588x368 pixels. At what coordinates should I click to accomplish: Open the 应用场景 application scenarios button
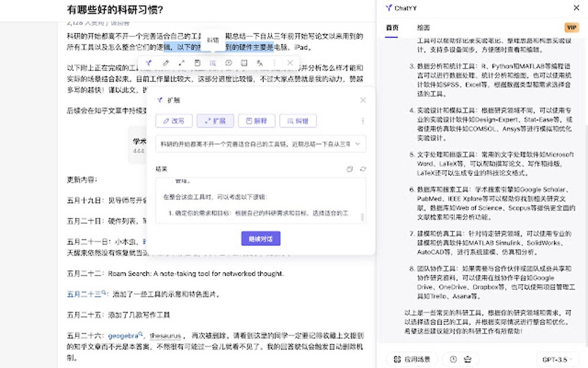pyautogui.click(x=412, y=359)
